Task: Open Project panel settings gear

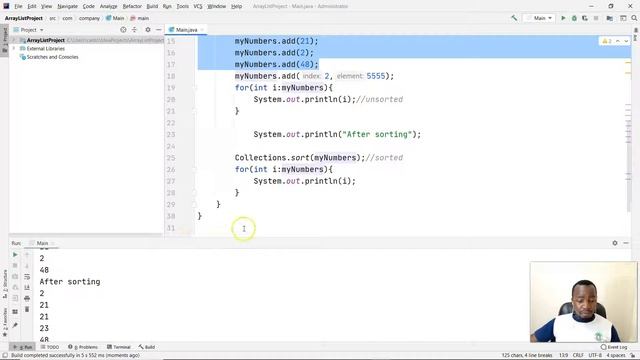Action: 148,30
